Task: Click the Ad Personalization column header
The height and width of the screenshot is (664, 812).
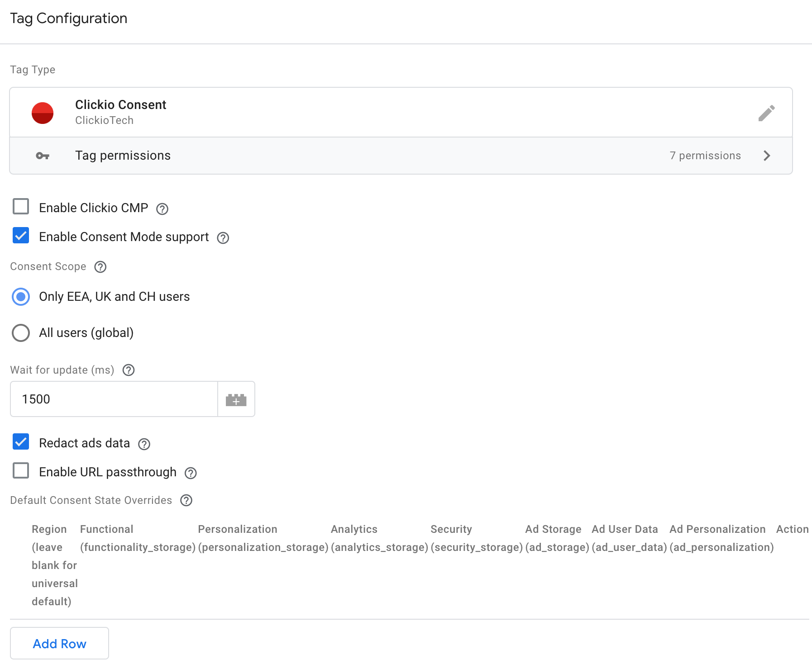Action: [721, 538]
